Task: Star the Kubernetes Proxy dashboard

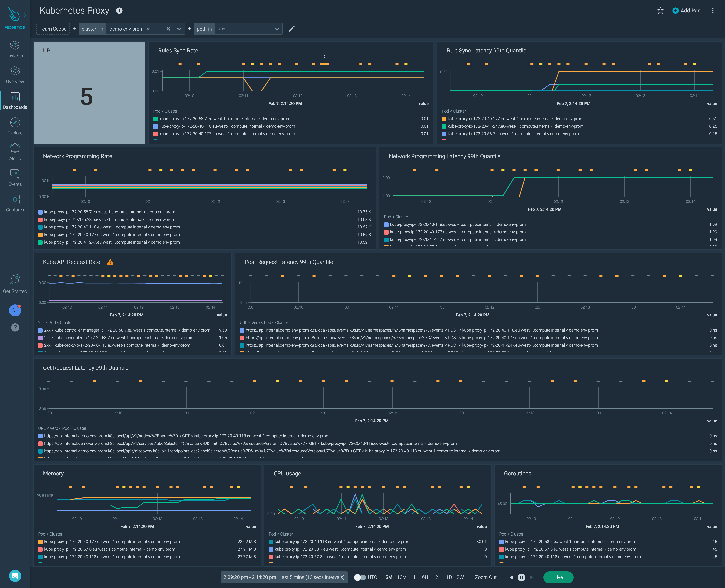Action: pos(660,11)
